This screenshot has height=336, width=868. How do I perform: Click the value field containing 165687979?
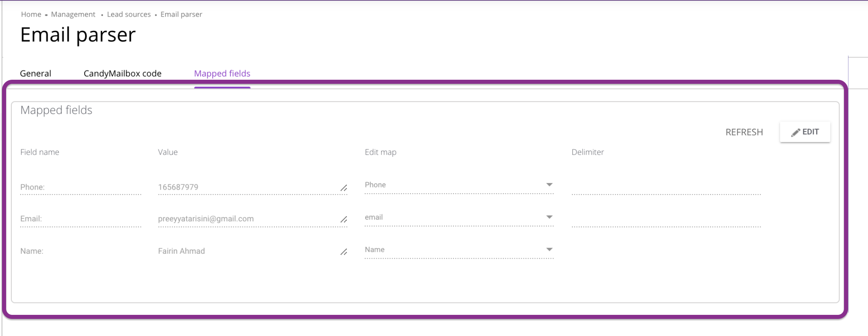point(252,187)
